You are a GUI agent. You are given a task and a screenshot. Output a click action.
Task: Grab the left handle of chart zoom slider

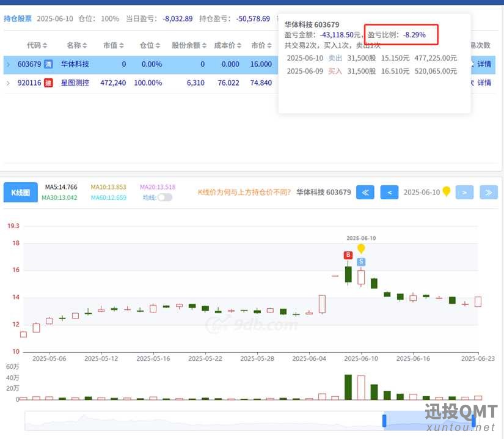tap(384, 421)
